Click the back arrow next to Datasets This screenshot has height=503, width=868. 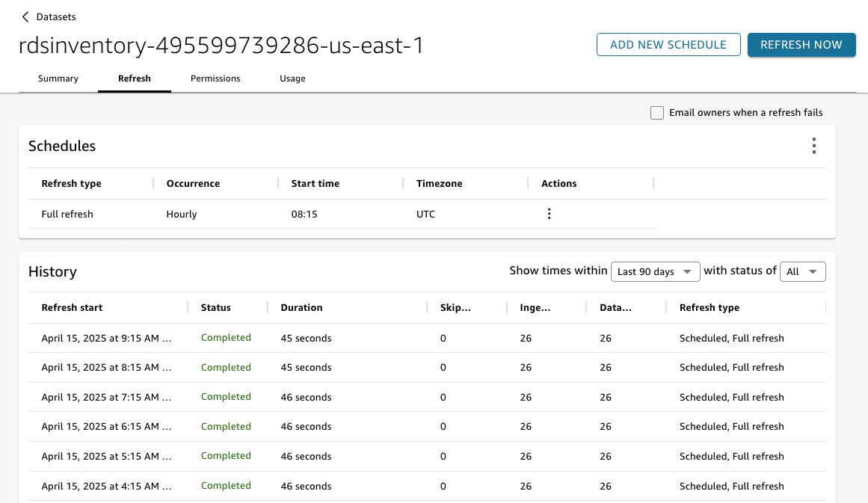tap(25, 16)
